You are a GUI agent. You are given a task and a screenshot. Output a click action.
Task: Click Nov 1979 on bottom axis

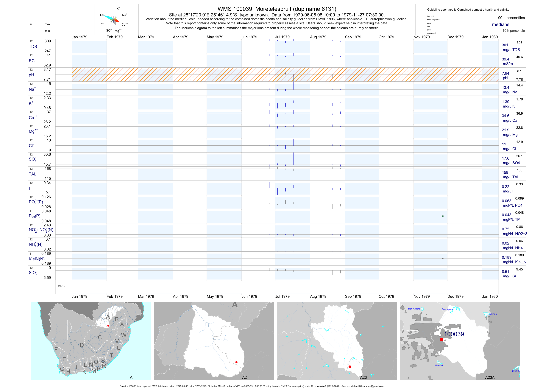click(422, 296)
